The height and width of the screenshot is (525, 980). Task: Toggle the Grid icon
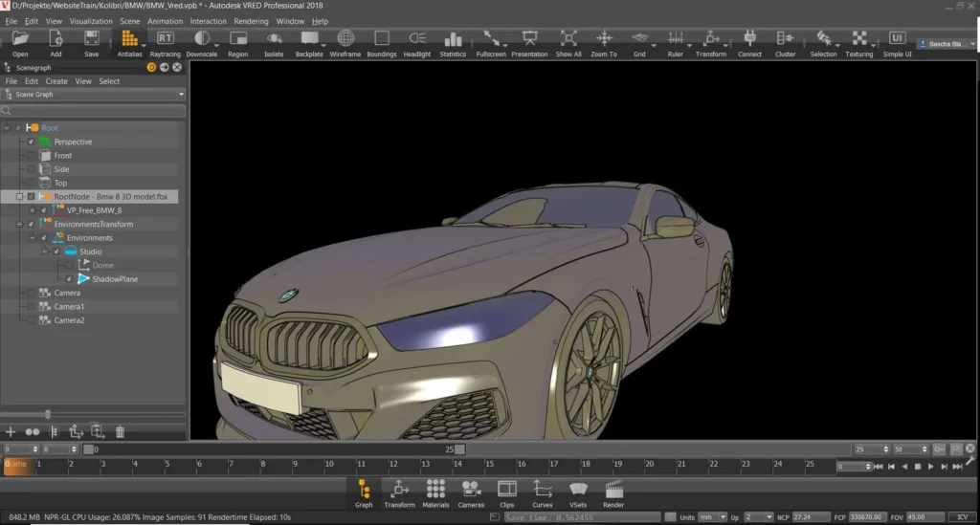coord(638,38)
